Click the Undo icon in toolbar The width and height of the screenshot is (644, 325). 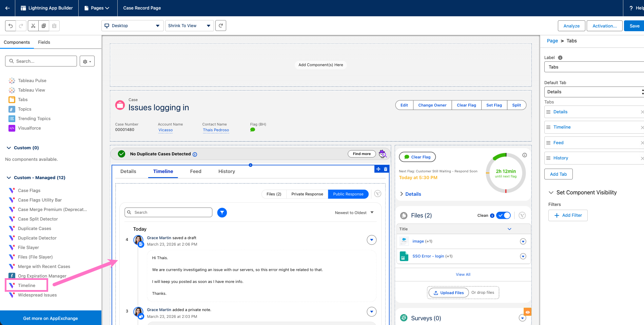[x=11, y=26]
